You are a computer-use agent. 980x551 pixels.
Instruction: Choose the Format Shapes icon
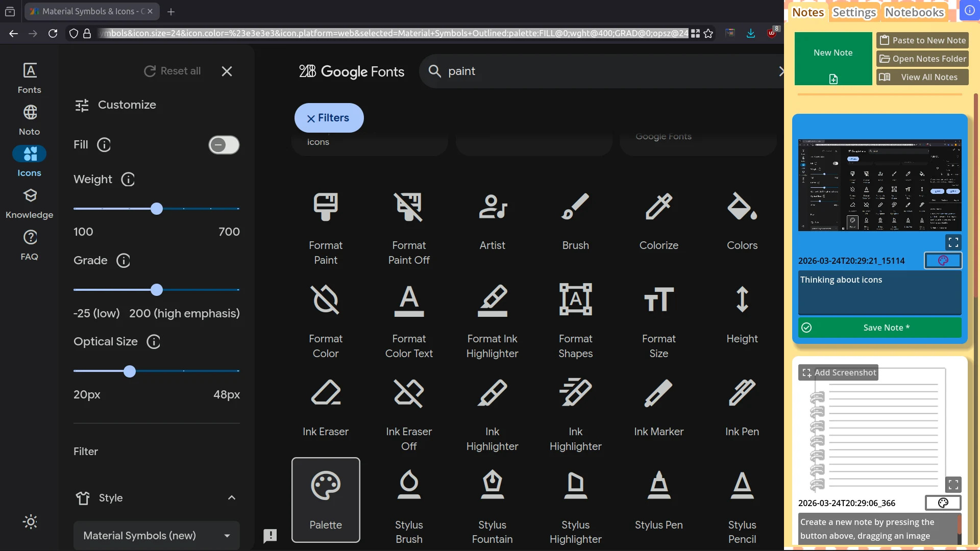click(x=575, y=300)
